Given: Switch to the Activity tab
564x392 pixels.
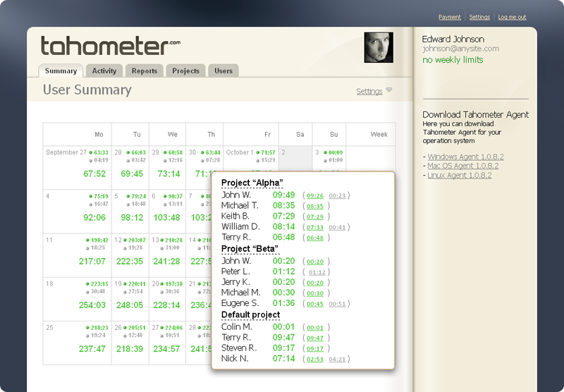Looking at the screenshot, I should (104, 71).
